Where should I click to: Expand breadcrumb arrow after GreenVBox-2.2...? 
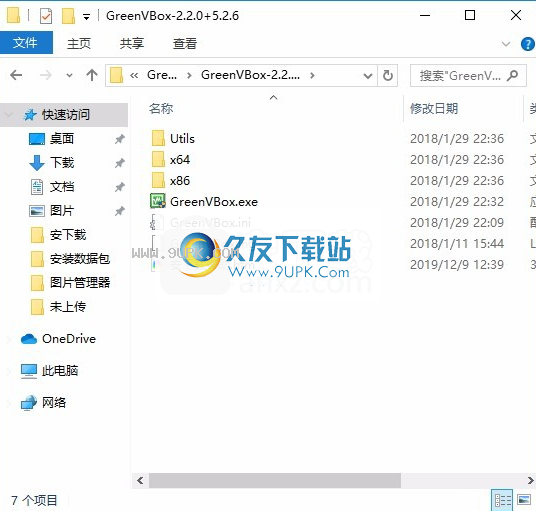tap(312, 76)
